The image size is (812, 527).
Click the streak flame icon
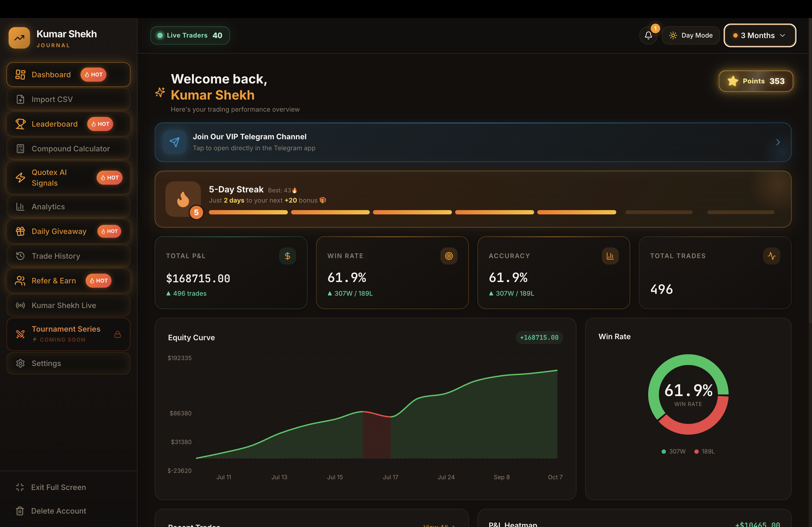point(183,199)
